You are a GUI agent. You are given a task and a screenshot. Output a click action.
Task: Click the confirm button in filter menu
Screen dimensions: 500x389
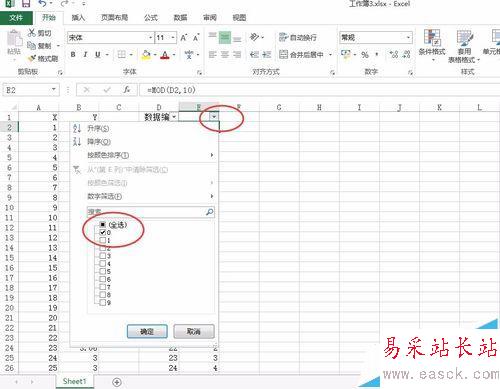[x=147, y=331]
